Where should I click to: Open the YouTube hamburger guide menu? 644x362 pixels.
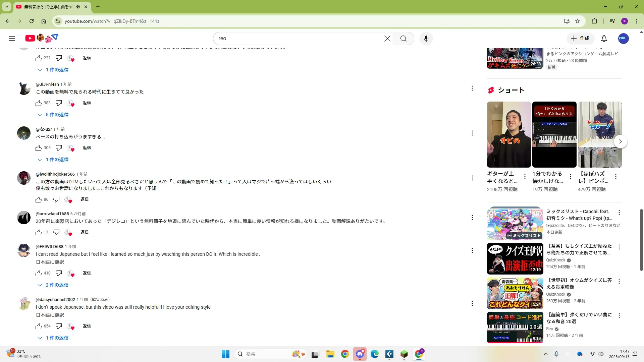(x=12, y=38)
